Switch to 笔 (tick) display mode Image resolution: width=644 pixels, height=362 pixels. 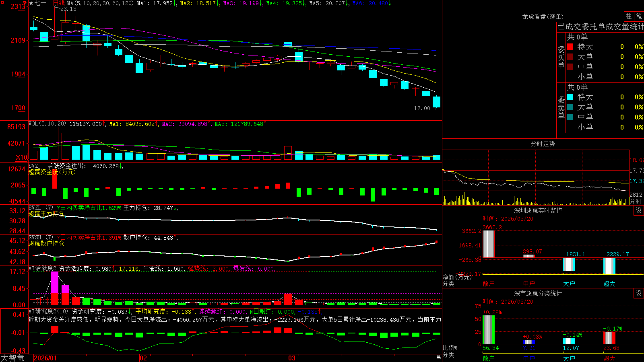[639, 16]
